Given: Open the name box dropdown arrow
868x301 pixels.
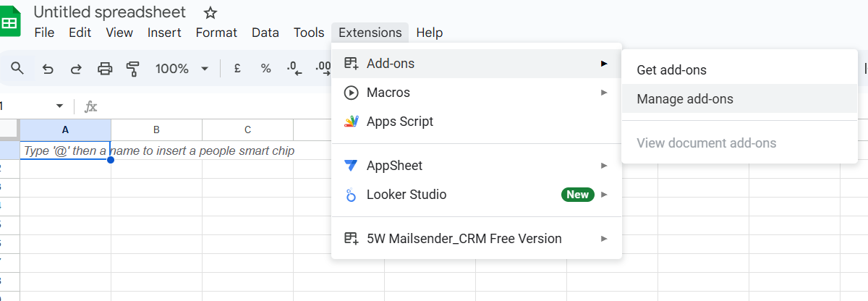Looking at the screenshot, I should [x=59, y=106].
